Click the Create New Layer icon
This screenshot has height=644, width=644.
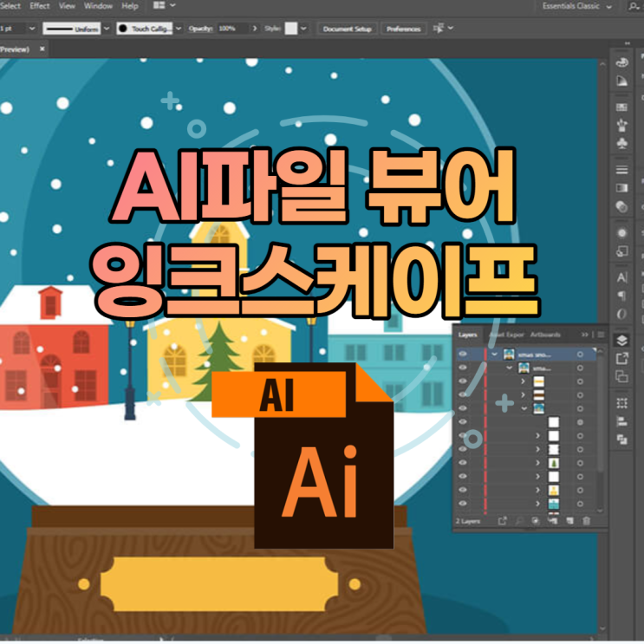pos(569,520)
